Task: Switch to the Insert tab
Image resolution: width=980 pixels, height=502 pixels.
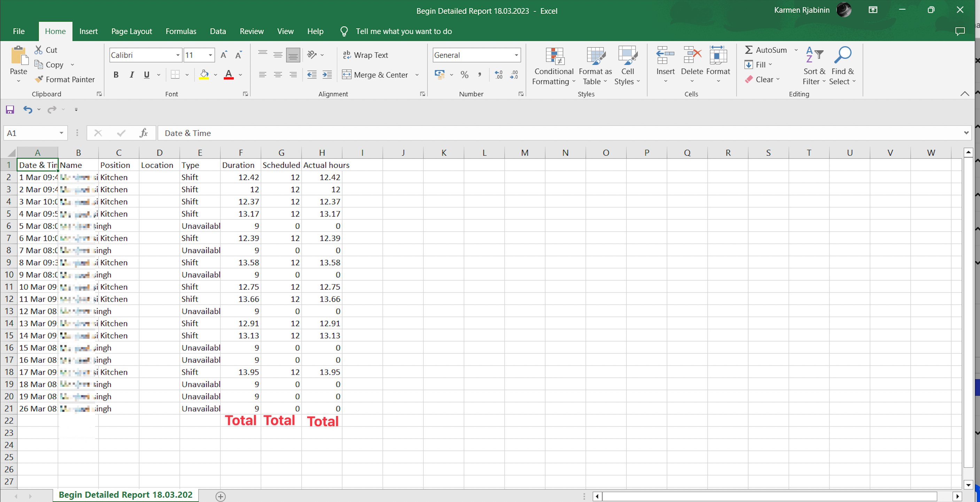Action: [x=88, y=31]
